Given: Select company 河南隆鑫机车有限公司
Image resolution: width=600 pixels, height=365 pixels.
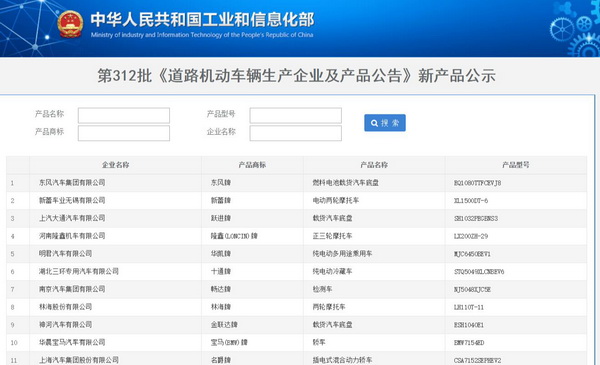Looking at the screenshot, I should tap(72, 236).
